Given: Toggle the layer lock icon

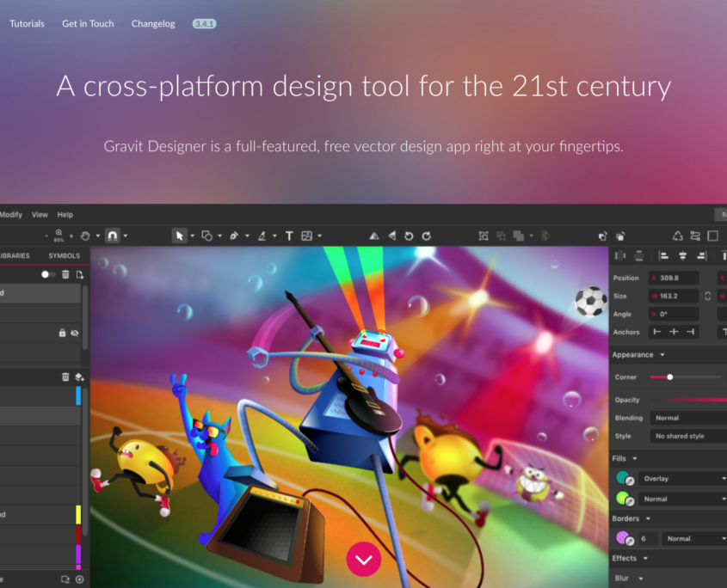Looking at the screenshot, I should [62, 333].
